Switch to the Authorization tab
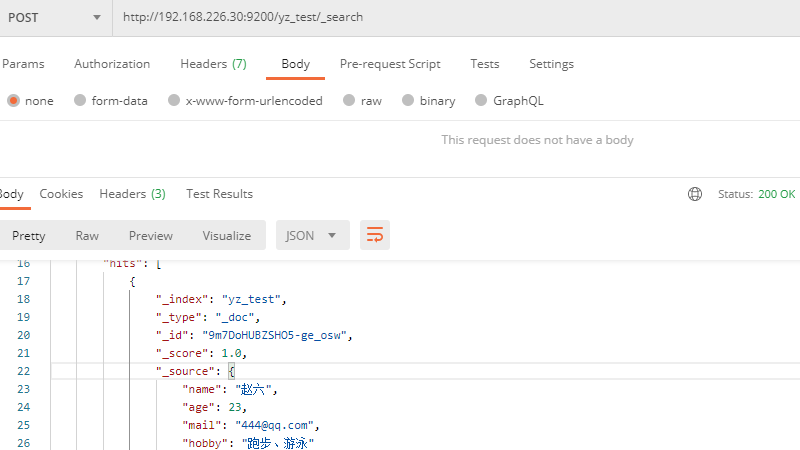 click(112, 64)
